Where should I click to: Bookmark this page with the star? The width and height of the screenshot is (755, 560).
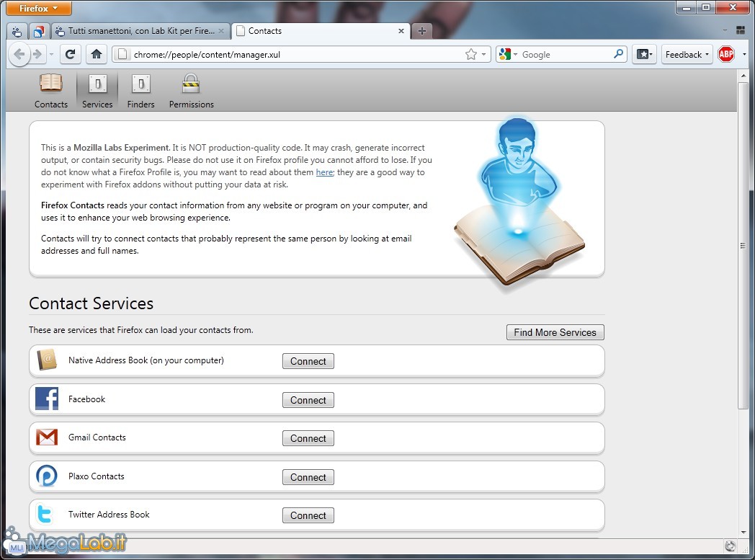pos(471,54)
